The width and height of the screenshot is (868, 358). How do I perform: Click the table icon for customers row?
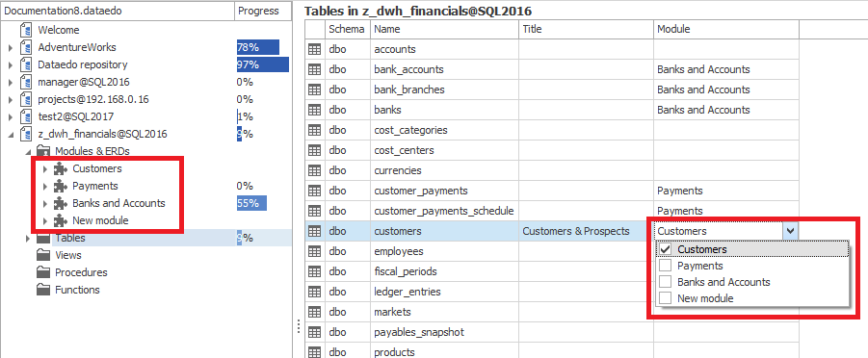314,231
